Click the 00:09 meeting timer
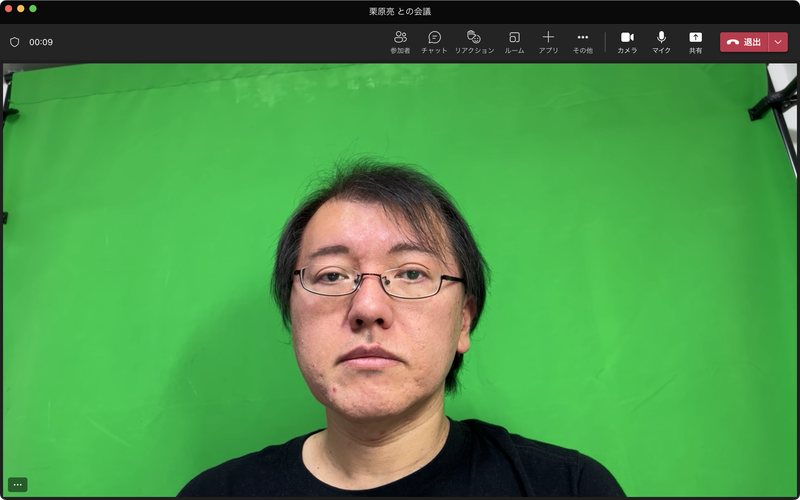800x500 pixels. [x=41, y=42]
